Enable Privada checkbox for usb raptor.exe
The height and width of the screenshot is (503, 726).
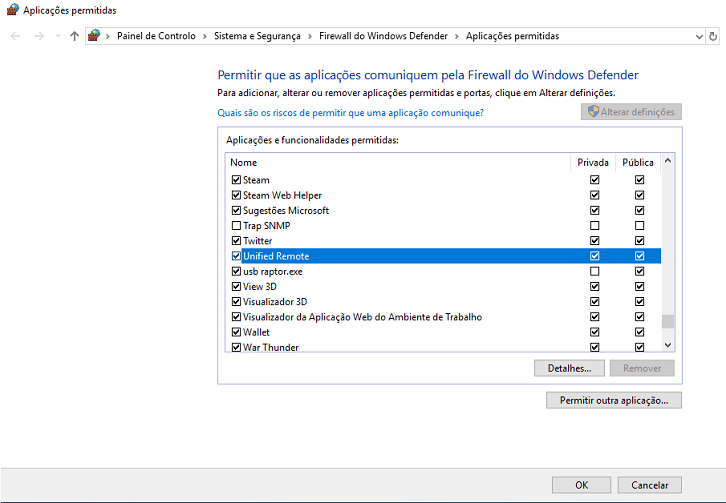click(x=595, y=271)
